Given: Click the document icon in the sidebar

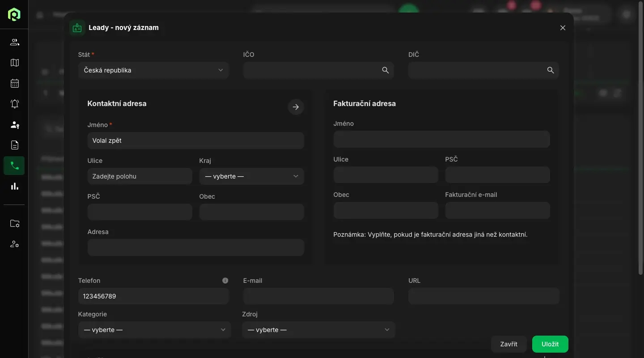Looking at the screenshot, I should point(14,145).
